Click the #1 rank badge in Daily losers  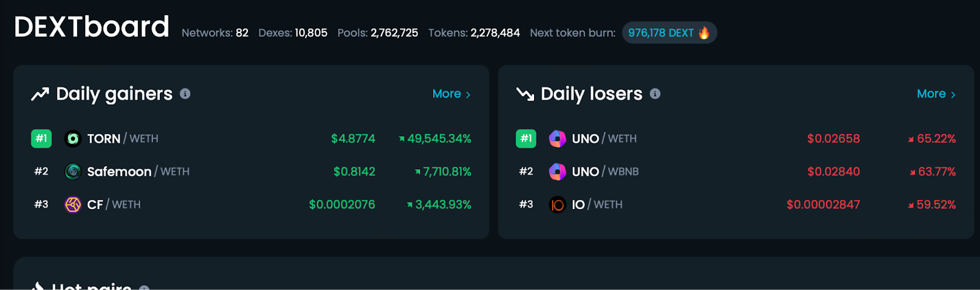point(526,139)
